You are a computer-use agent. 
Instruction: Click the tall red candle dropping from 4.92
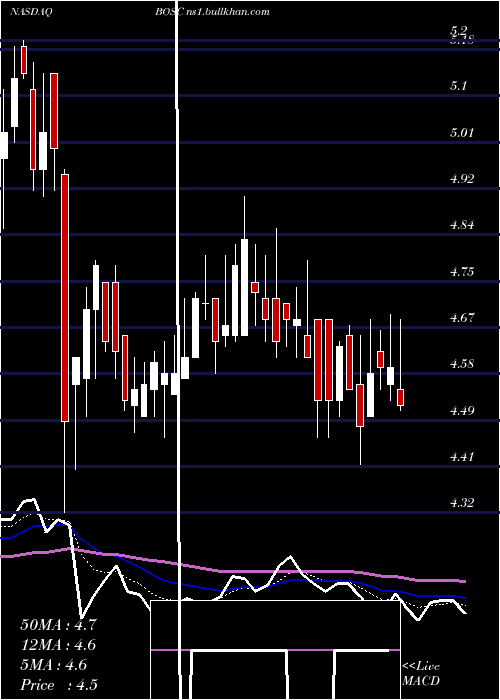click(x=65, y=298)
